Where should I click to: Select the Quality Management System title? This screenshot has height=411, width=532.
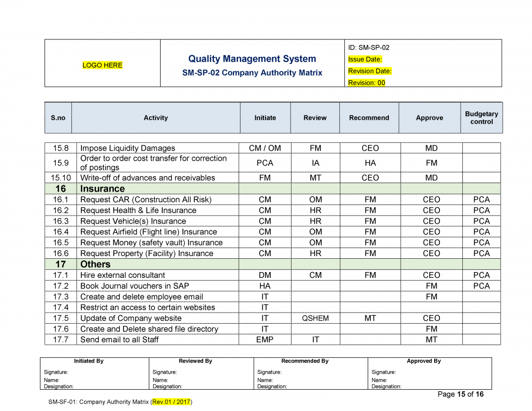[252, 59]
